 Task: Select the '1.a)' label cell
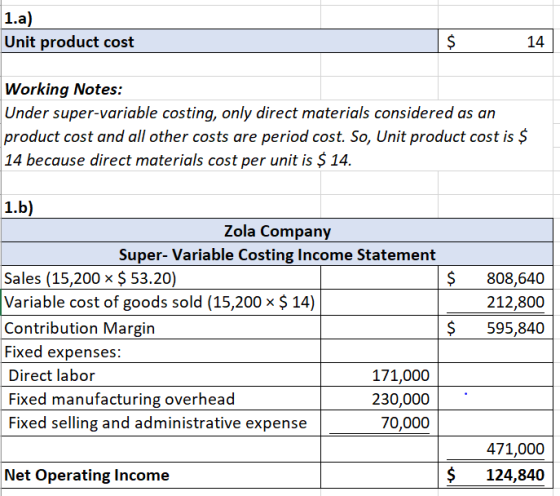161,17
